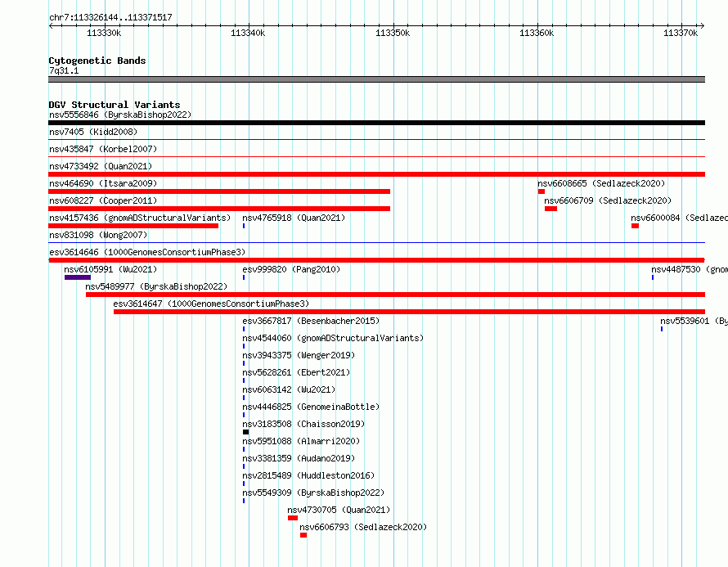Click the small red nsv6606709 variant block

coord(550,209)
